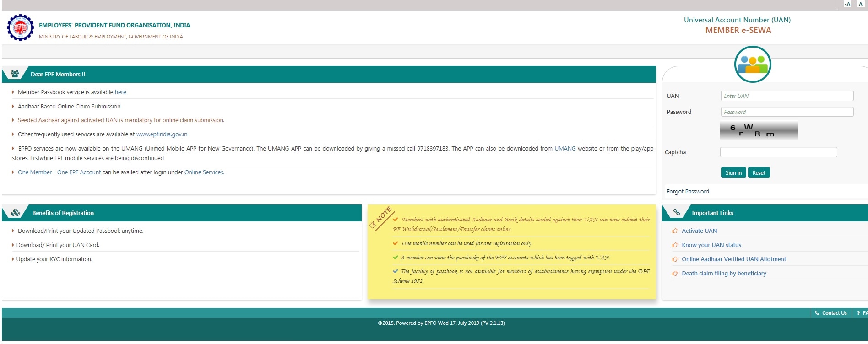This screenshot has width=868, height=344.
Task: Click Ministry of Labour & Employment subtitle
Action: pos(111,37)
